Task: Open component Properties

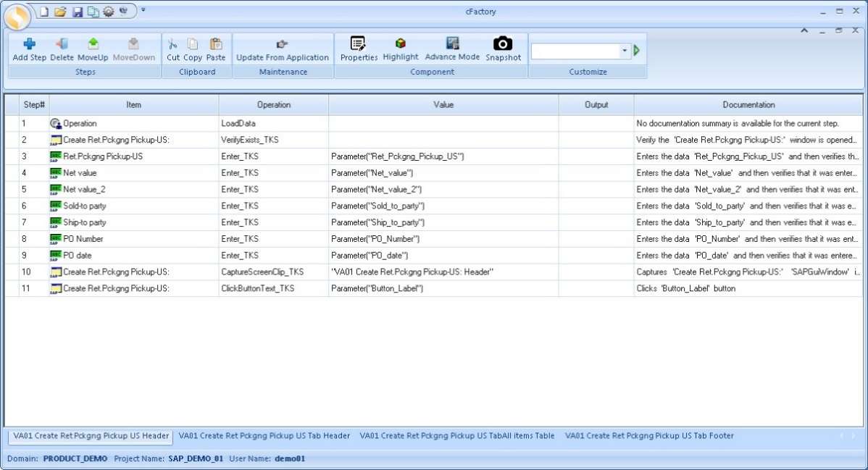Action: (359, 49)
